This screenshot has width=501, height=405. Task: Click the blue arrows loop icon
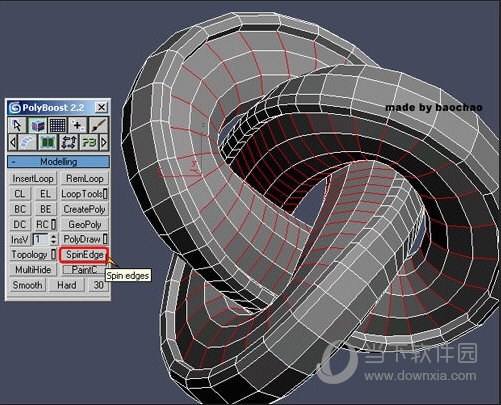pos(68,142)
